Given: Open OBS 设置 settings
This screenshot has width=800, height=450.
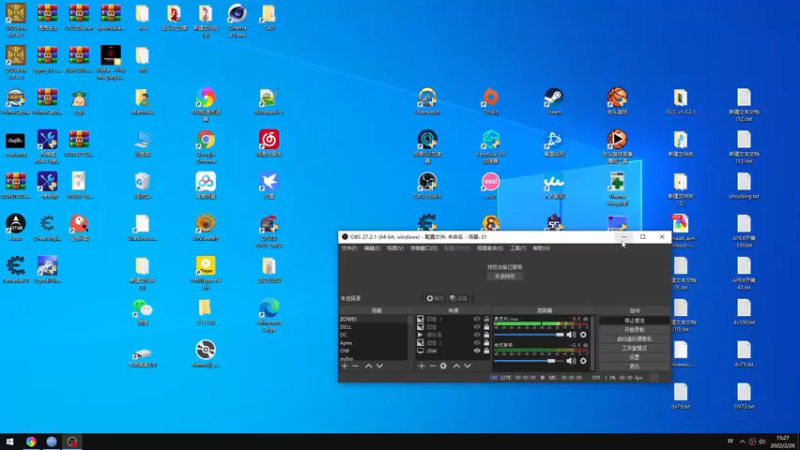Looking at the screenshot, I should click(634, 357).
